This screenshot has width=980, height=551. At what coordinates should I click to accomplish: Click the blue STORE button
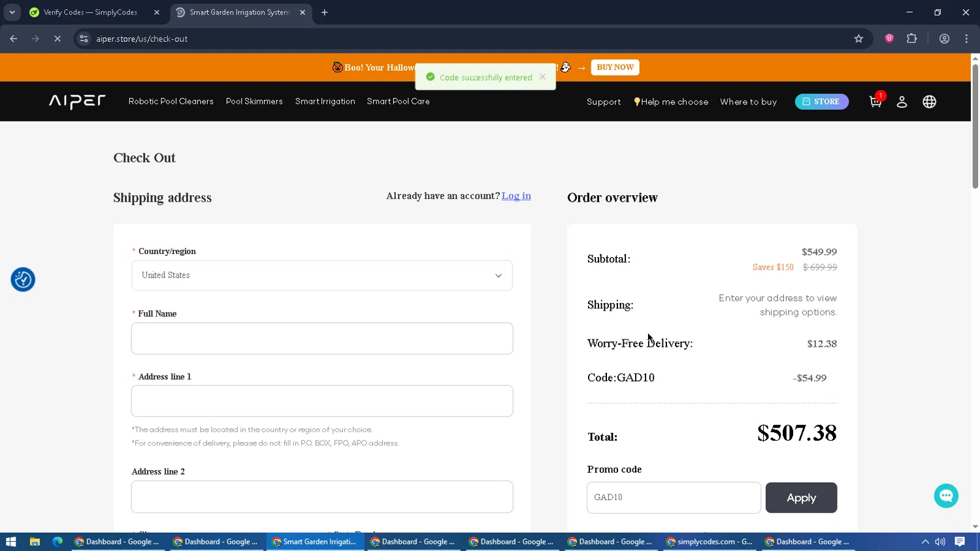pyautogui.click(x=821, y=101)
